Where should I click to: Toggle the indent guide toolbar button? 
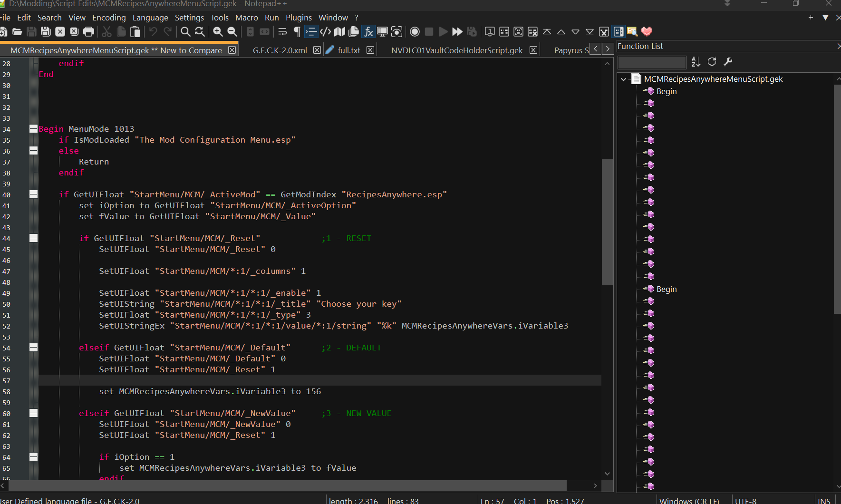coord(311,32)
